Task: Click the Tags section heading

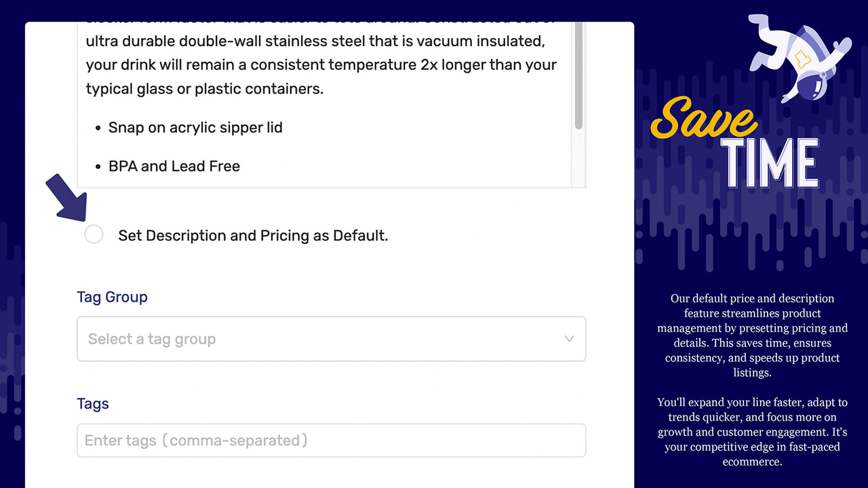Action: pos(93,403)
